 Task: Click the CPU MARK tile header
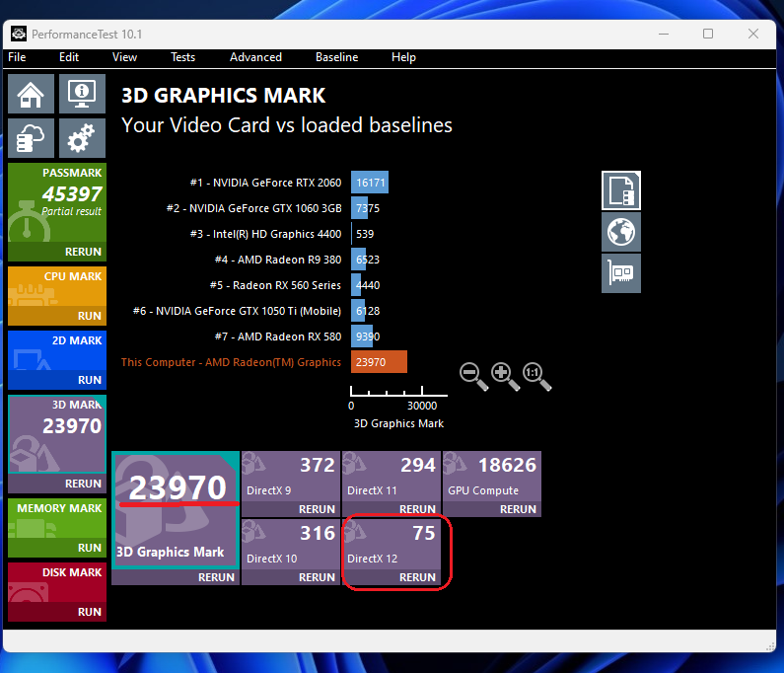tap(73, 276)
